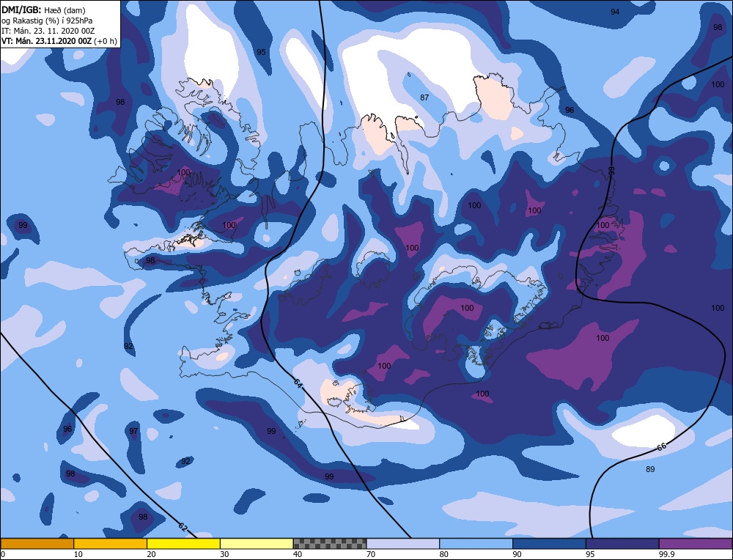The height and width of the screenshot is (560, 733).
Task: Click the 'DMI/IGB: Hæð (dam)' title line
Action: click(43, 10)
